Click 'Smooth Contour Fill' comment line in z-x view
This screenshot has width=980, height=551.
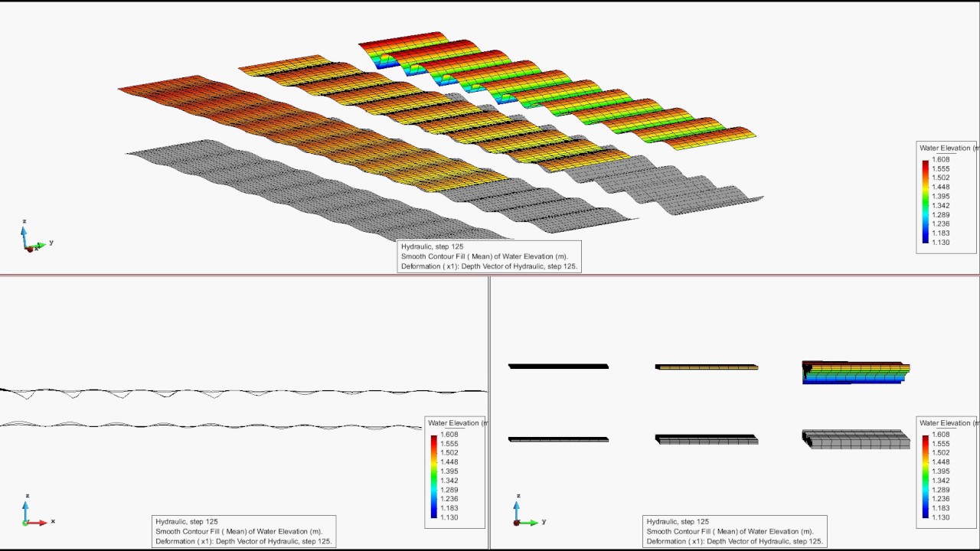click(x=239, y=532)
